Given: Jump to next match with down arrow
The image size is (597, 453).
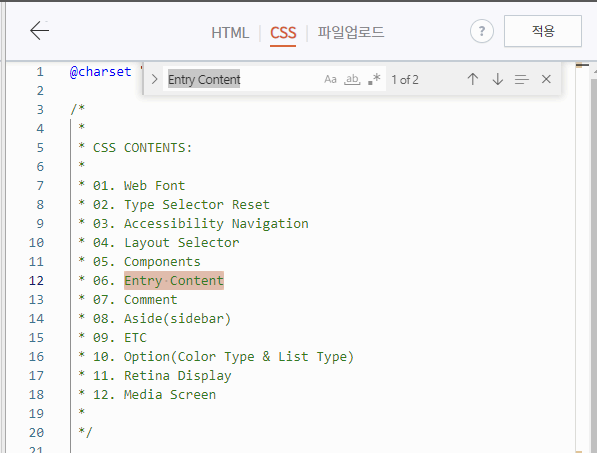Looking at the screenshot, I should (497, 79).
